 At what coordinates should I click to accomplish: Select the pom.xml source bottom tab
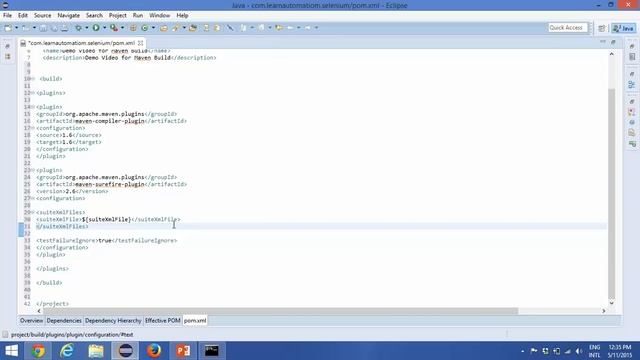pos(195,321)
